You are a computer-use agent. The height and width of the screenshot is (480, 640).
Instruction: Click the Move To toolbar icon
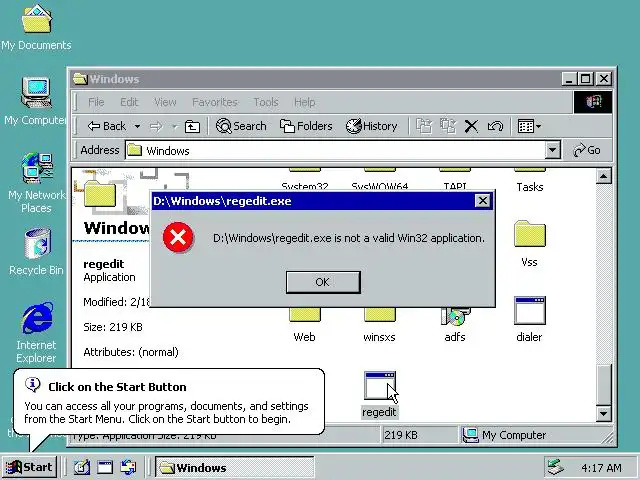(424, 126)
